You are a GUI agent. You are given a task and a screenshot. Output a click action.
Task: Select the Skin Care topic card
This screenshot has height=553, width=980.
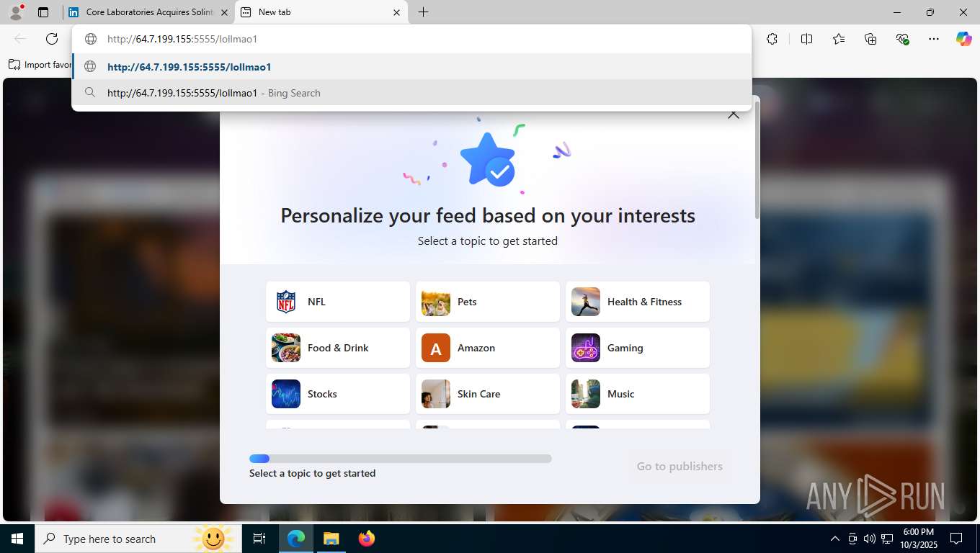(488, 394)
